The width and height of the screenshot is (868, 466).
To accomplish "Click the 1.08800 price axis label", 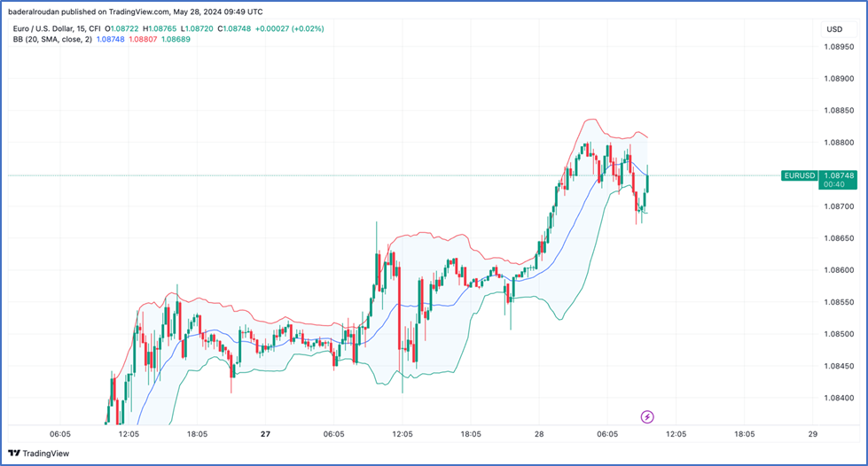I will [839, 143].
